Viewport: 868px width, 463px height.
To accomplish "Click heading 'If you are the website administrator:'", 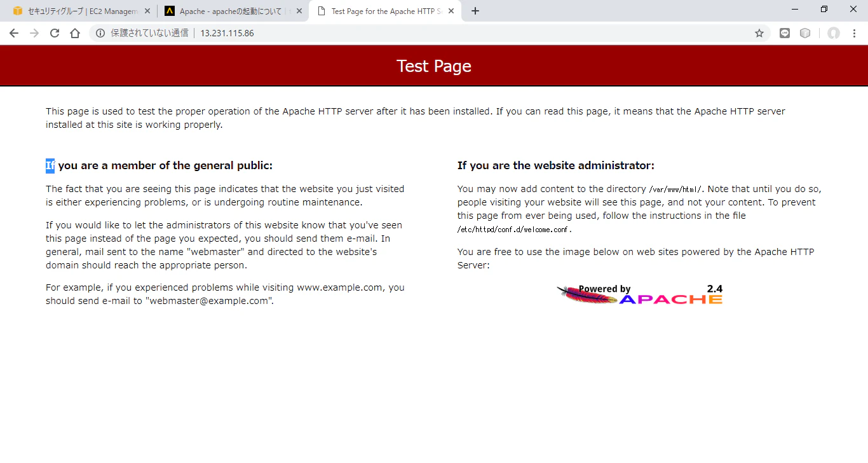I will [556, 165].
